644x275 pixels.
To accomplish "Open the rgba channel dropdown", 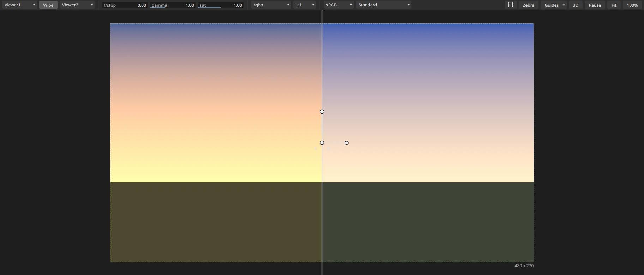I will (271, 5).
